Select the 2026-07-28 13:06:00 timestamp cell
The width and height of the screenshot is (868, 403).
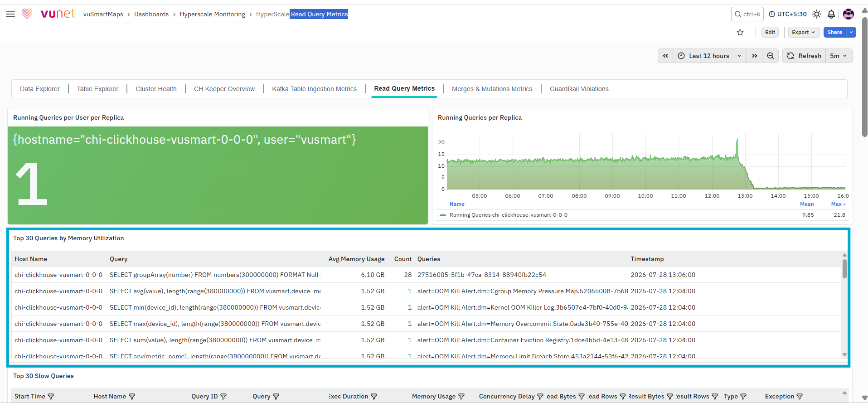point(663,275)
